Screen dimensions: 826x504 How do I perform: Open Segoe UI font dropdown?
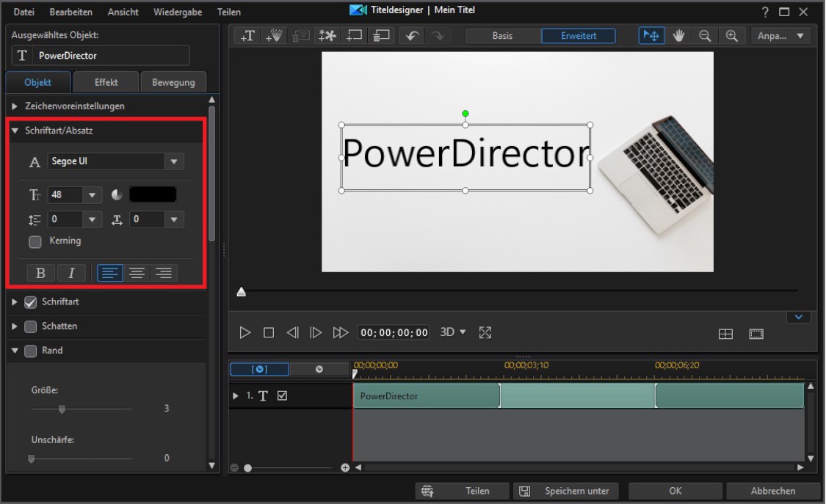(174, 161)
